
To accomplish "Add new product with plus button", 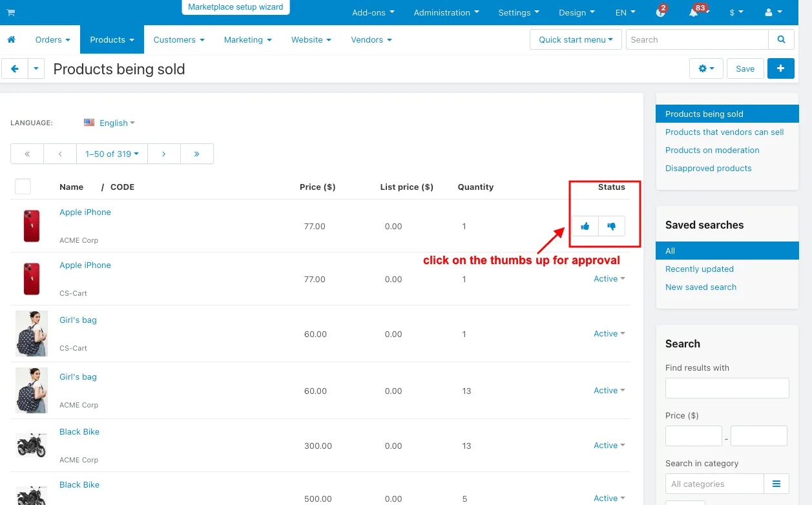I will (780, 68).
